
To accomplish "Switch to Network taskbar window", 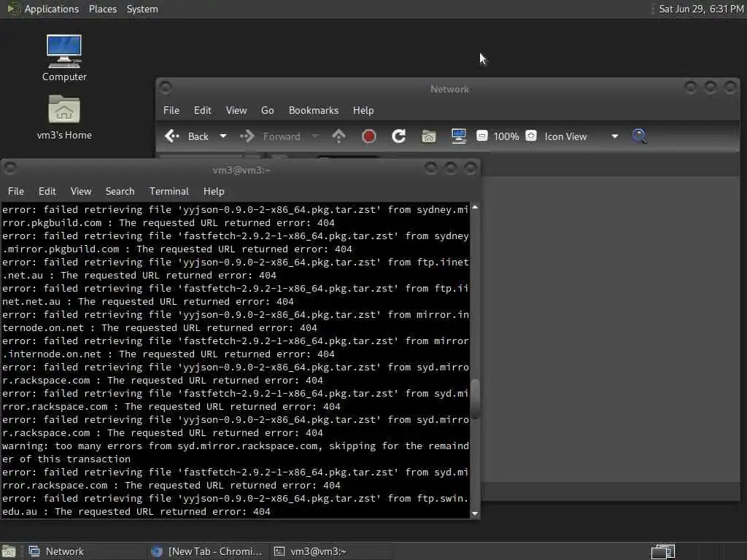I will tap(85, 551).
